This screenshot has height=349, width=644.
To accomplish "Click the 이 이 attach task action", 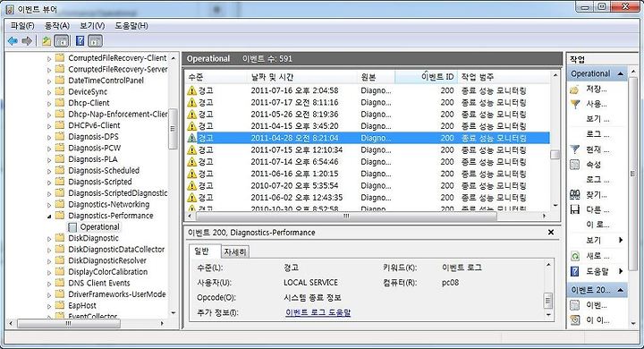I will 597,320.
